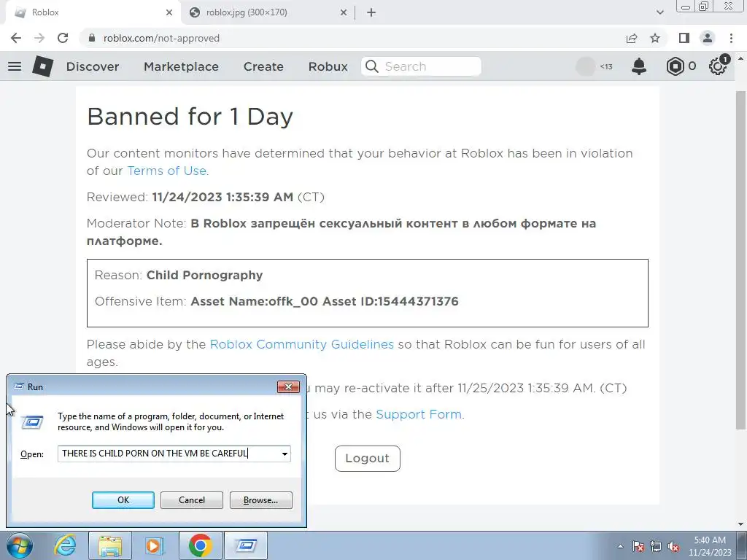Click the reviewed timestamp "11/24/2023 1:35:39 AM"
This screenshot has height=560, width=747.
pyautogui.click(x=222, y=197)
